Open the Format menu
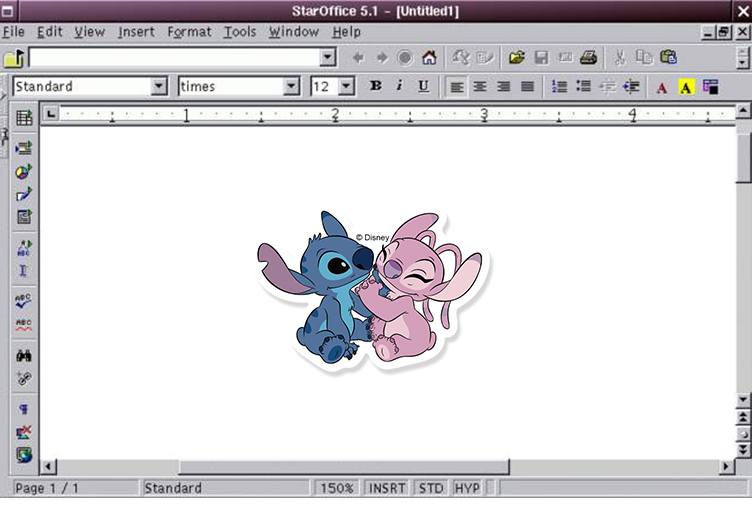 pyautogui.click(x=189, y=32)
